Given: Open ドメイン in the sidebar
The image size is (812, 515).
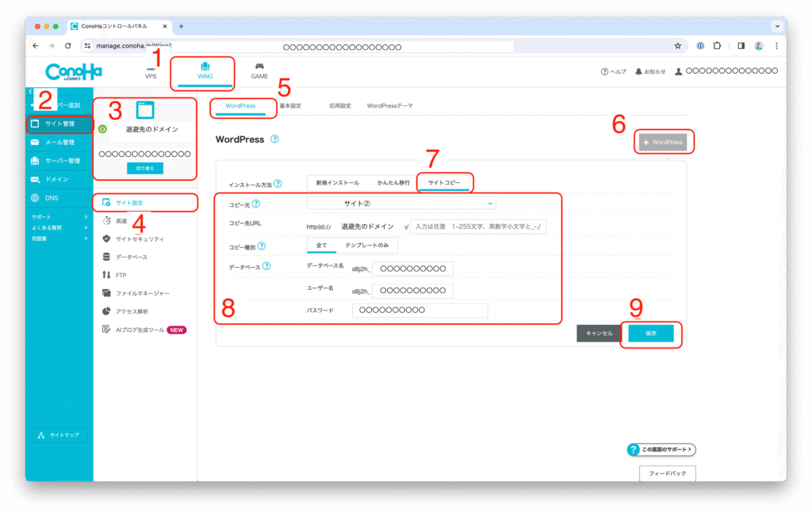Looking at the screenshot, I should [59, 180].
